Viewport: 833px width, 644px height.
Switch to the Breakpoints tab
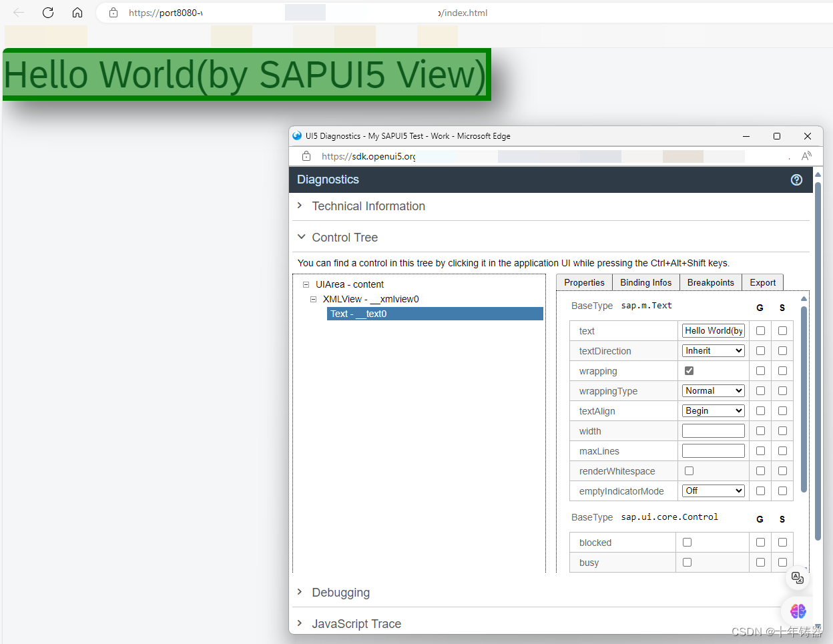tap(710, 282)
